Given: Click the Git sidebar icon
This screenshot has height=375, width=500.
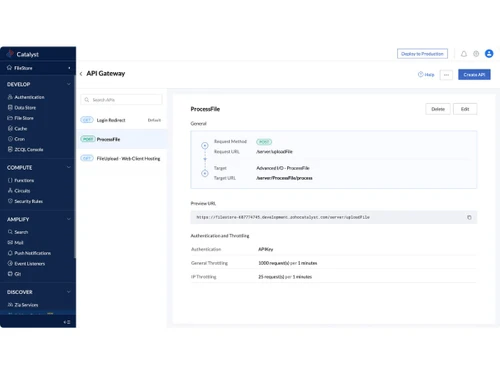Looking at the screenshot, I should [x=10, y=274].
